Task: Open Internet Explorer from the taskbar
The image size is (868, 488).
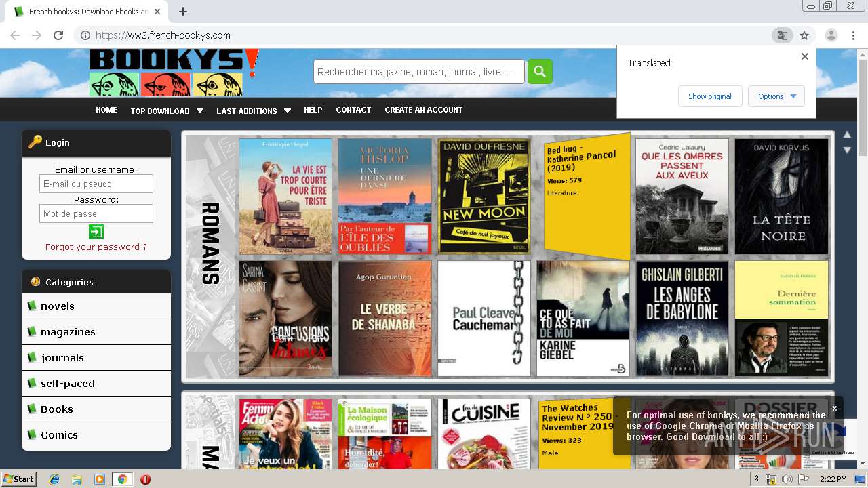Action: tap(54, 479)
